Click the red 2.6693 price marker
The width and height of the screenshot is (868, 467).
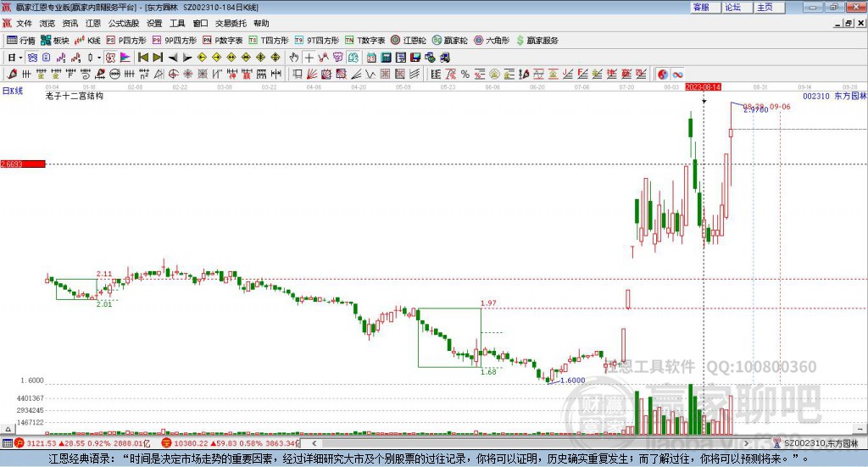[x=23, y=164]
